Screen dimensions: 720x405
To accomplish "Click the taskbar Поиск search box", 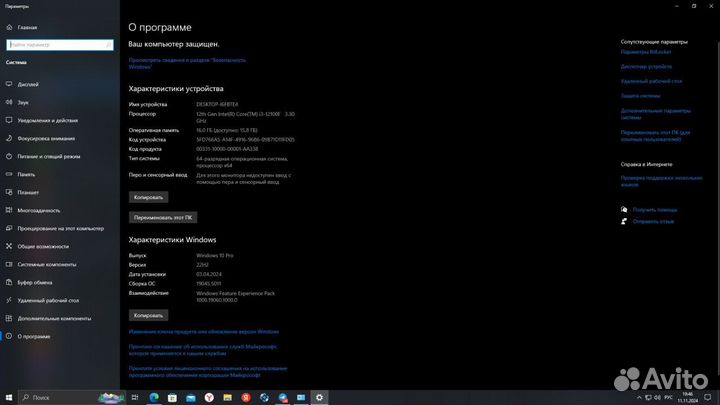I will click(x=72, y=397).
